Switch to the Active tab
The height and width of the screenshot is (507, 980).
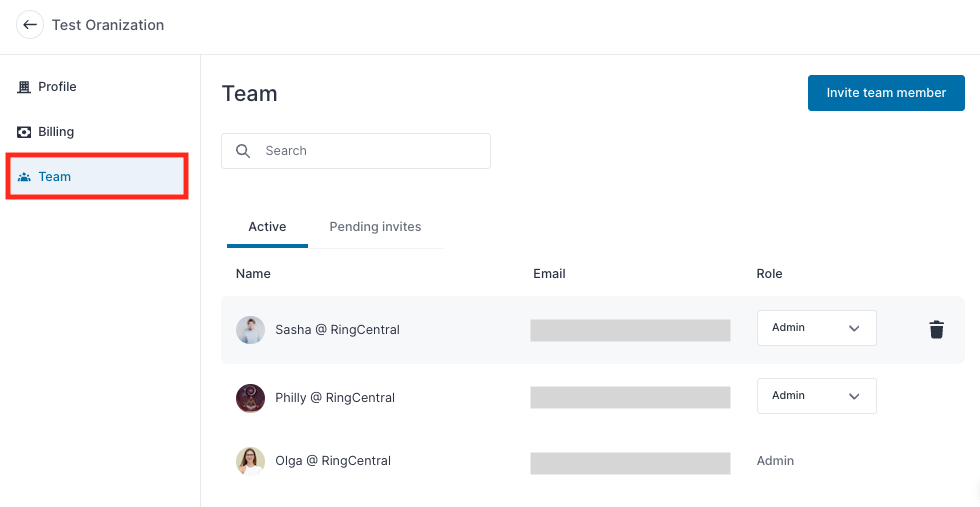coord(267,227)
